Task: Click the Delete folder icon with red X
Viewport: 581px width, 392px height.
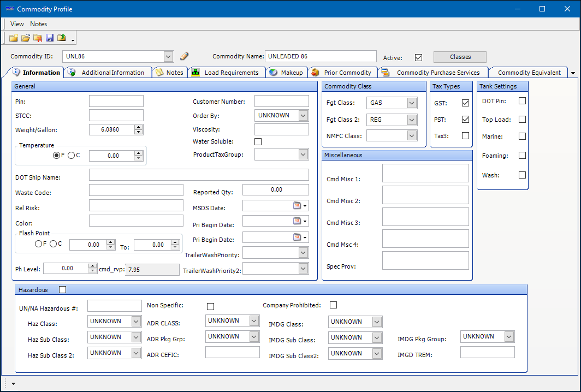Action: point(38,38)
